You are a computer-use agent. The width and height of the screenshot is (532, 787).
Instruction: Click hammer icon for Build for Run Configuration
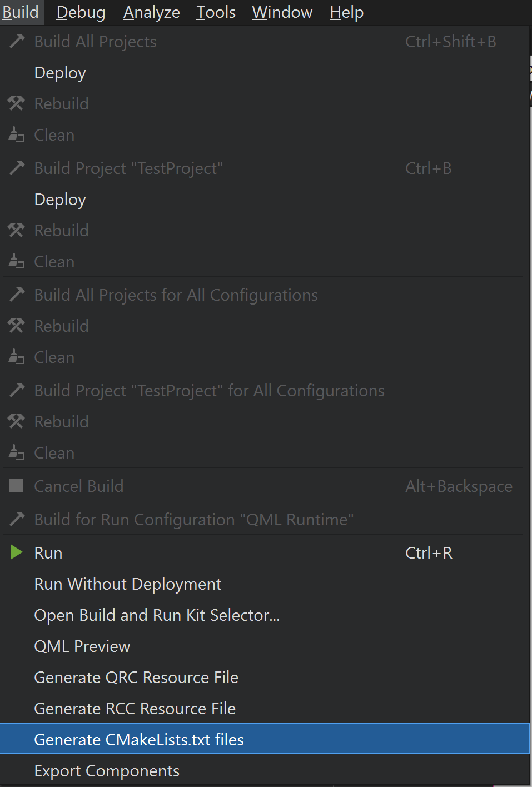pos(17,519)
